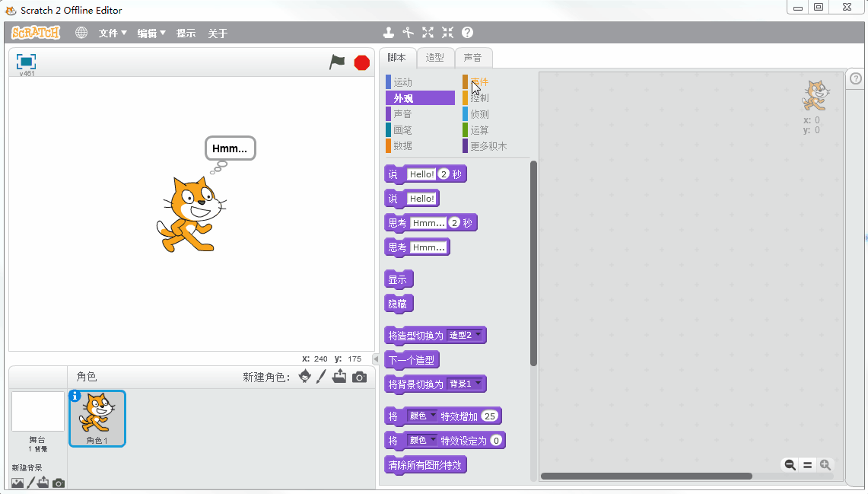Click the block help question mark tool

pos(468,33)
